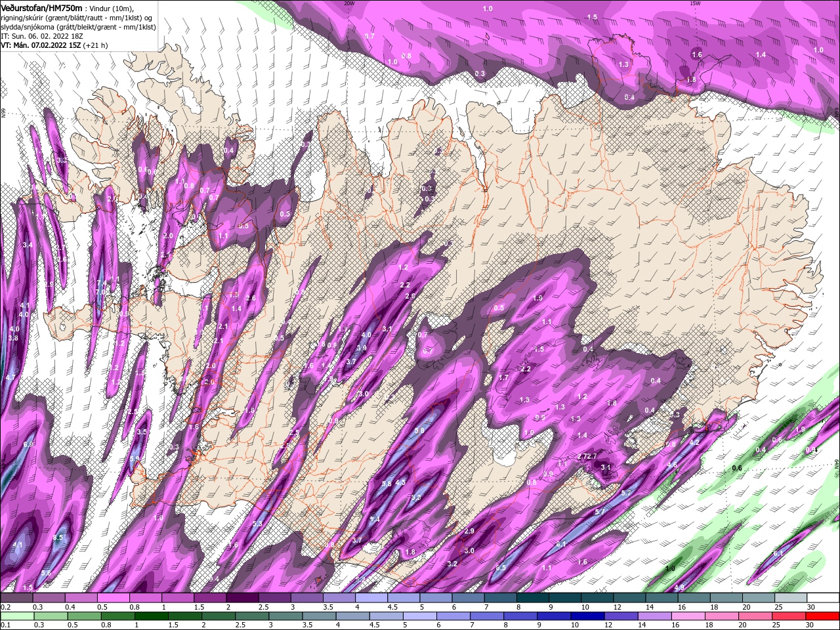Click the dark purple 2–2.5 swatch, upper legend row
Viewport: 840px width, 630px height.
pyautogui.click(x=242, y=598)
